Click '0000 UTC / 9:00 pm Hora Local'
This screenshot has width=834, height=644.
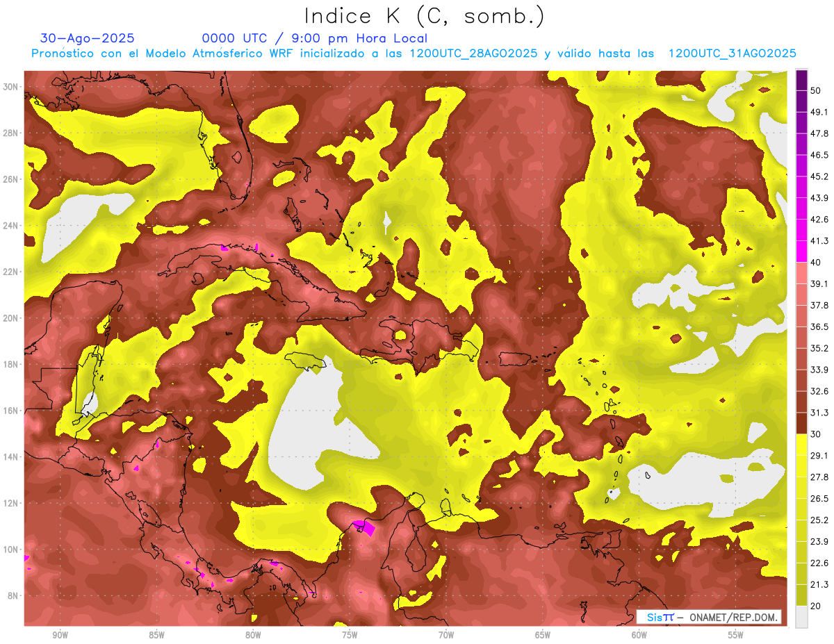click(315, 38)
